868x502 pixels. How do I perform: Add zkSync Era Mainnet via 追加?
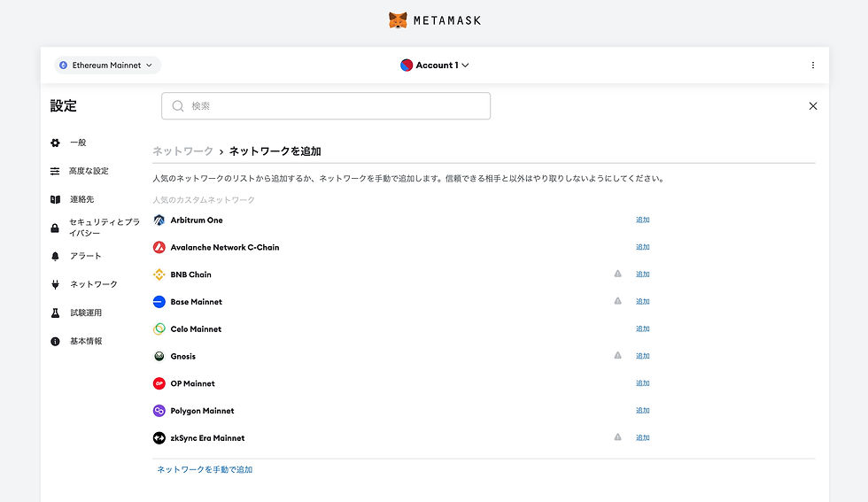[x=642, y=437]
